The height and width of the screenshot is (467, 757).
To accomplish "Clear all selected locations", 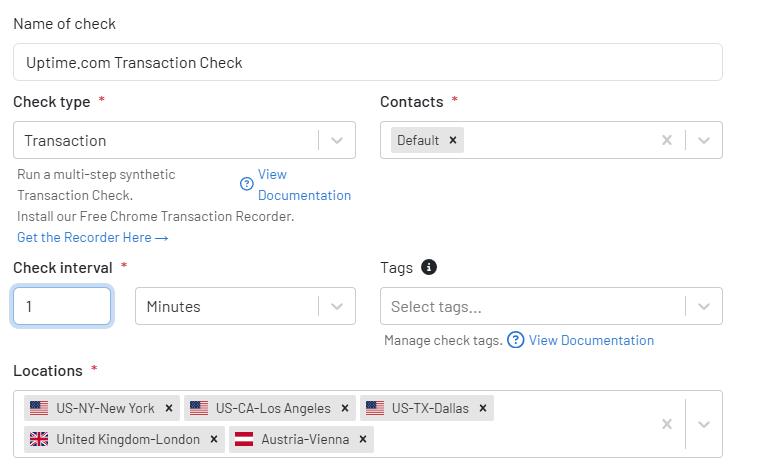I will (x=667, y=424).
